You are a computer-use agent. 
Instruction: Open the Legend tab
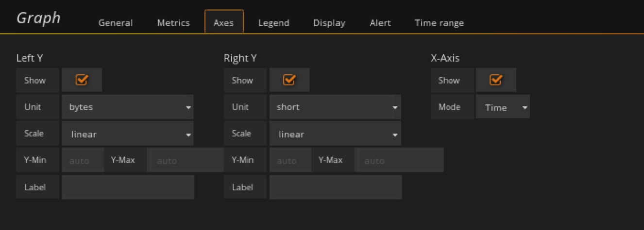tap(273, 23)
